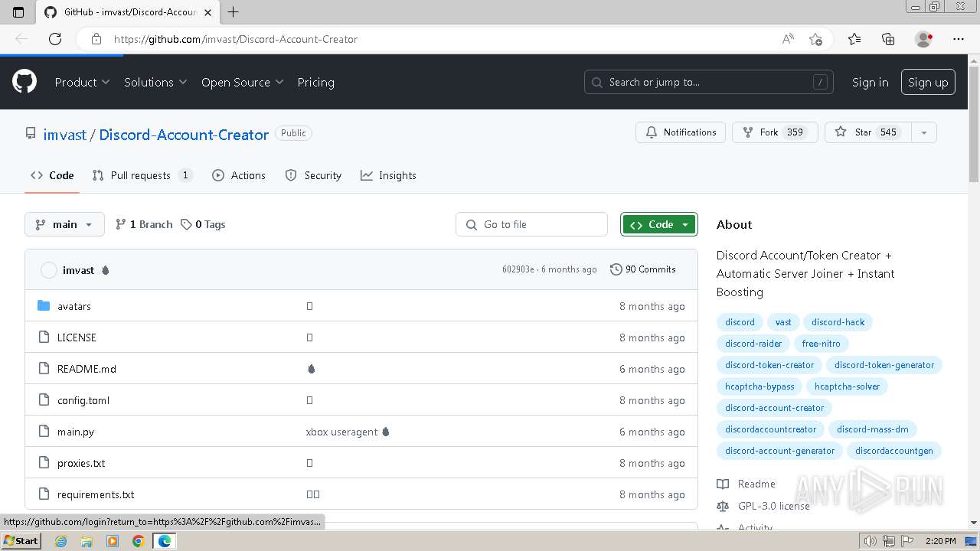Open the Collections icon in Edge toolbar

tap(888, 39)
